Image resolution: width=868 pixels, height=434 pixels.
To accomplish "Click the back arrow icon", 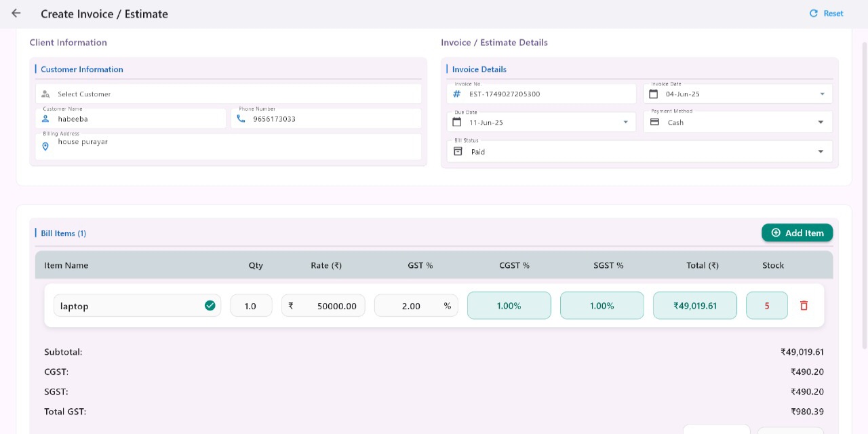I will click(16, 14).
